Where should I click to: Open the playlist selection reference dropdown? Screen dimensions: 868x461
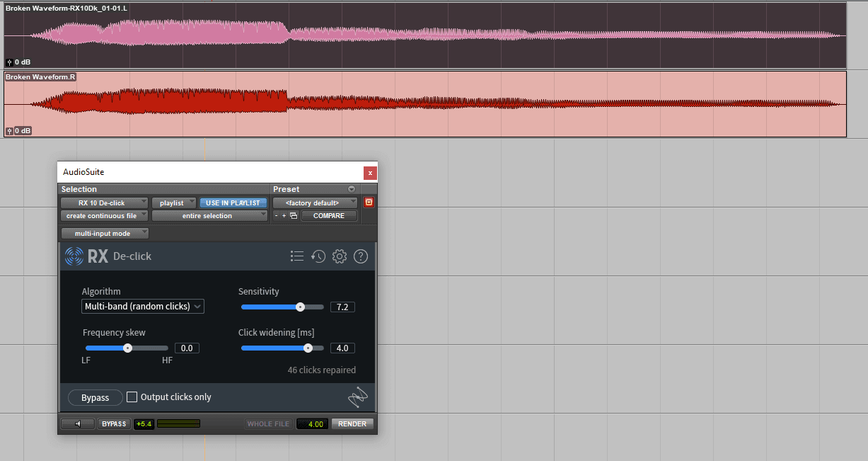click(x=174, y=203)
